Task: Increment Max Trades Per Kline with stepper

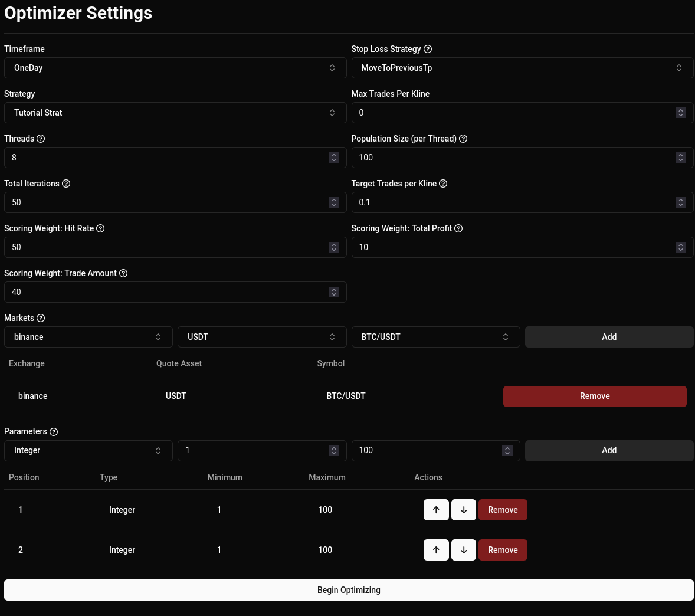Action: tap(681, 110)
